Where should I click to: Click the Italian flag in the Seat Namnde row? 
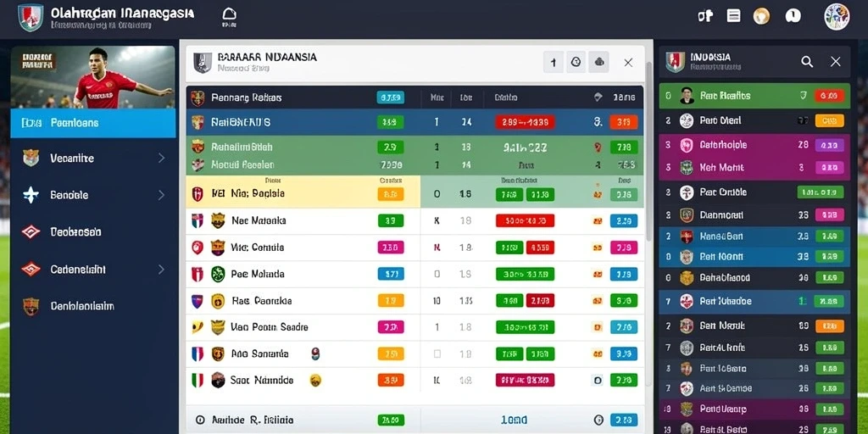click(x=198, y=381)
